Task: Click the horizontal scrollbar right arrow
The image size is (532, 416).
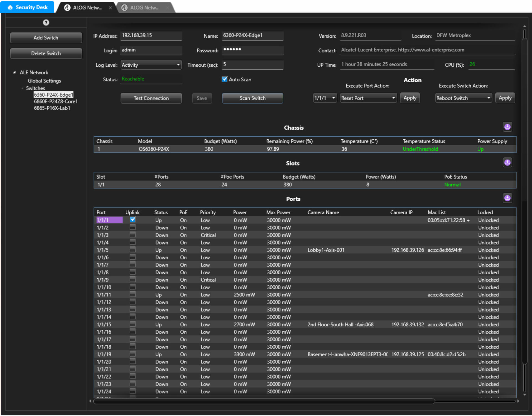Action: click(x=518, y=401)
